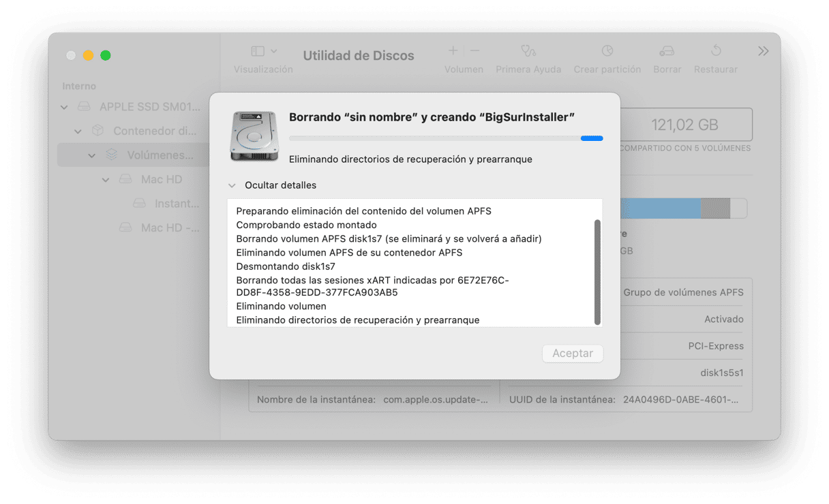
Task: Collapse the Ocultar detalles disclosure arrow
Action: [x=232, y=185]
